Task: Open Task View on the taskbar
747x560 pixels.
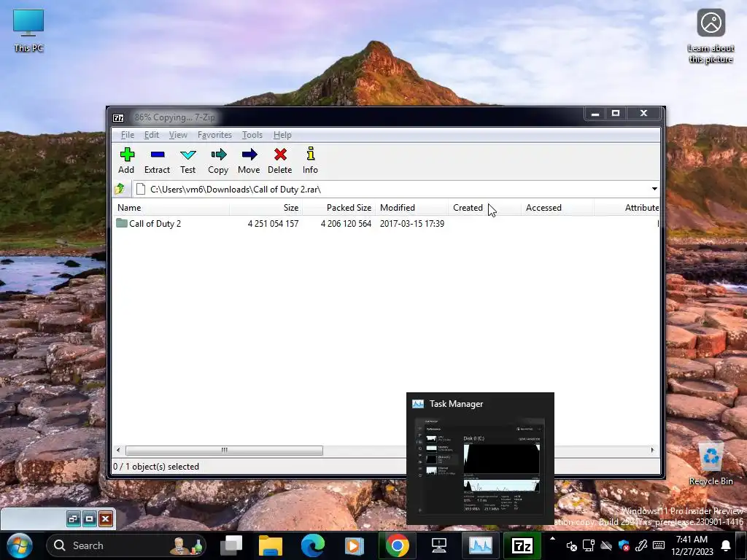Action: tap(231, 545)
